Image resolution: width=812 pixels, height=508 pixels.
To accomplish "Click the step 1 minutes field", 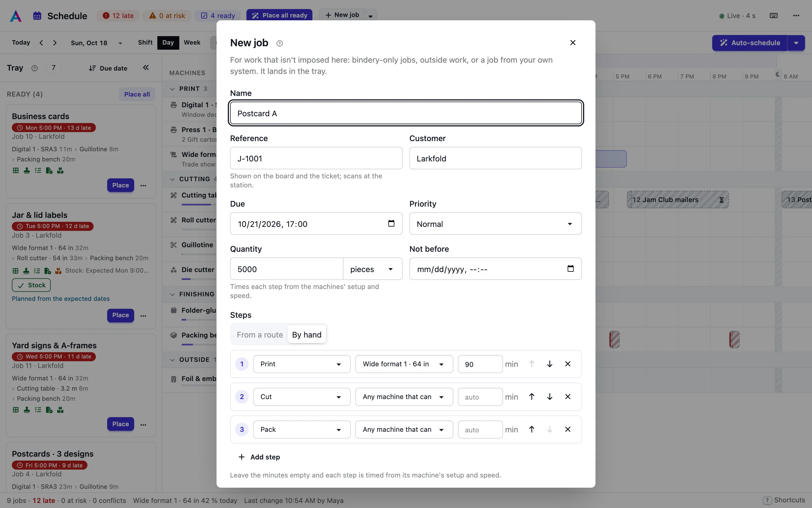I will [480, 364].
